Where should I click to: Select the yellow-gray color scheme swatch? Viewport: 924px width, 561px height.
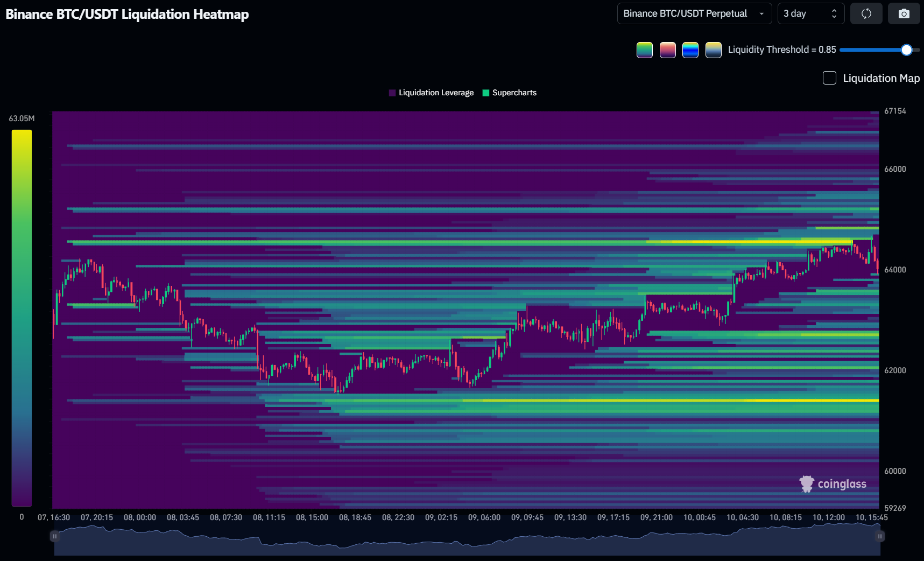[714, 50]
